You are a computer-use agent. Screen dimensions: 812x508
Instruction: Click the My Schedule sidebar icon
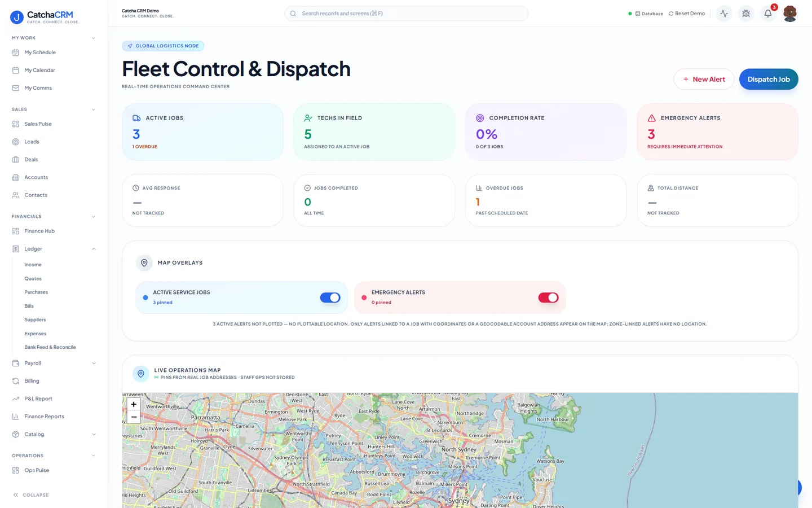(x=16, y=52)
